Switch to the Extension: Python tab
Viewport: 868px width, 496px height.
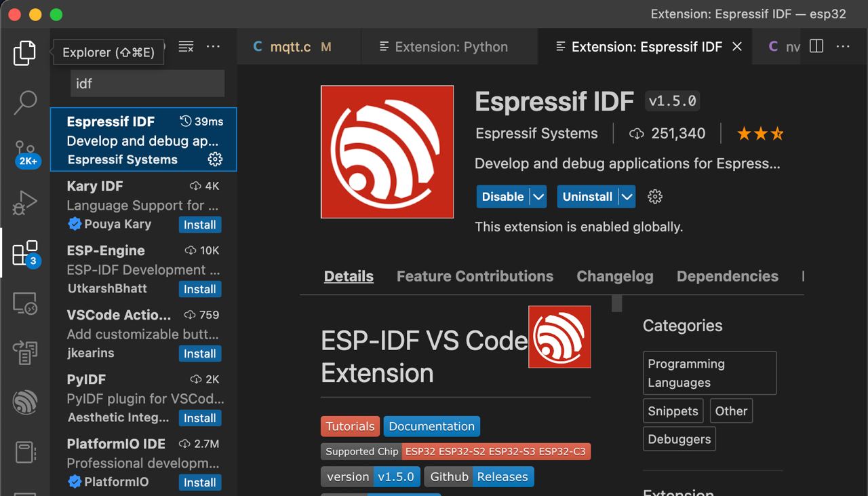[451, 47]
